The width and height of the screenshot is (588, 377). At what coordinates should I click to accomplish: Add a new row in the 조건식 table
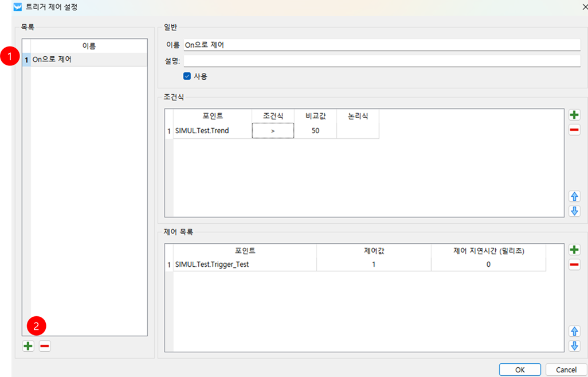click(574, 115)
